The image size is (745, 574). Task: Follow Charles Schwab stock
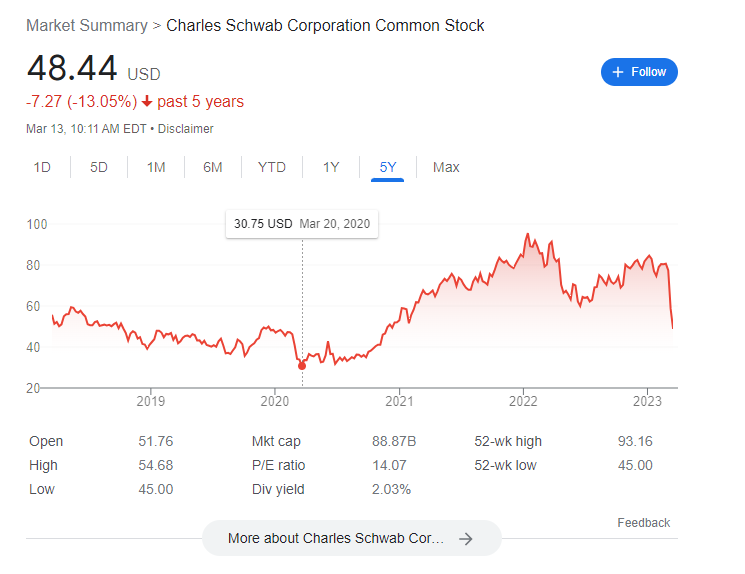pyautogui.click(x=639, y=72)
